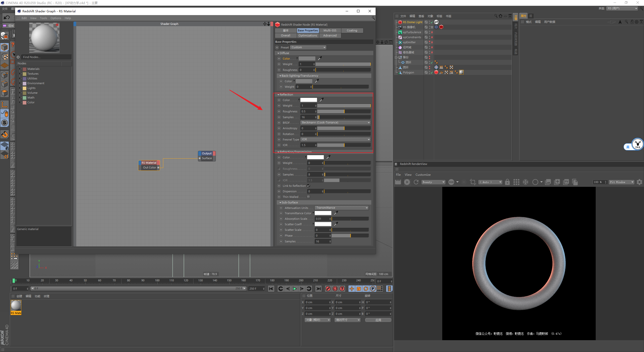644x352 pixels.
Task: Click the Reflection color white swatch
Action: (309, 100)
